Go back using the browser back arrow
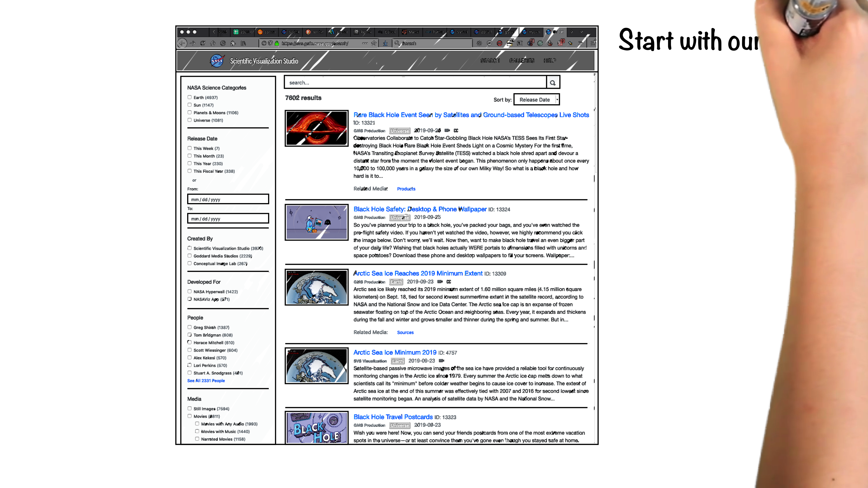 click(x=182, y=43)
